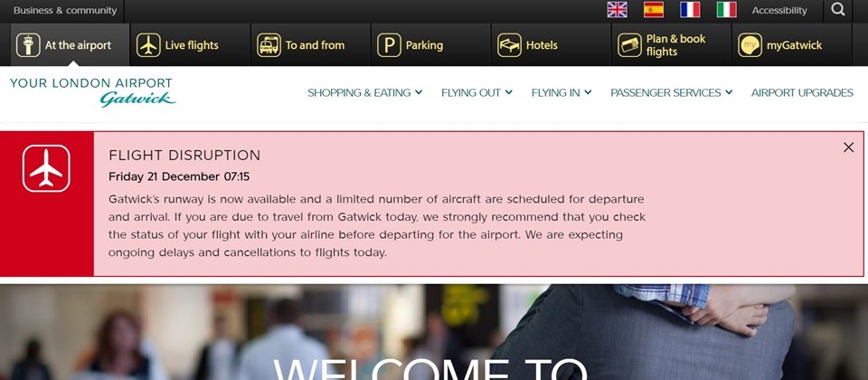868x380 pixels.
Task: Select the UK flag language
Action: coord(618,10)
